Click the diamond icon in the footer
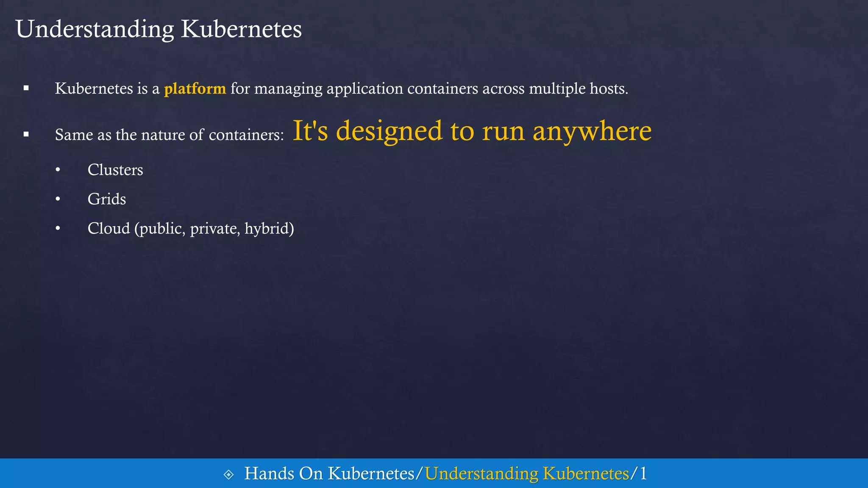Image resolution: width=868 pixels, height=488 pixels. point(228,474)
